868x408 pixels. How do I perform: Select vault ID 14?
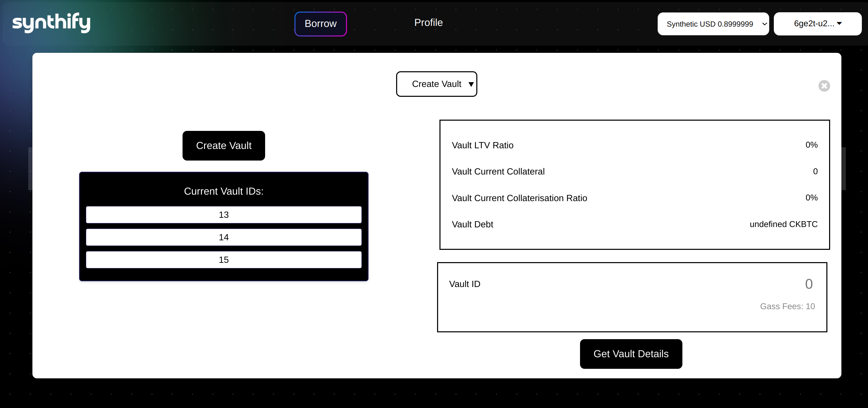(223, 237)
